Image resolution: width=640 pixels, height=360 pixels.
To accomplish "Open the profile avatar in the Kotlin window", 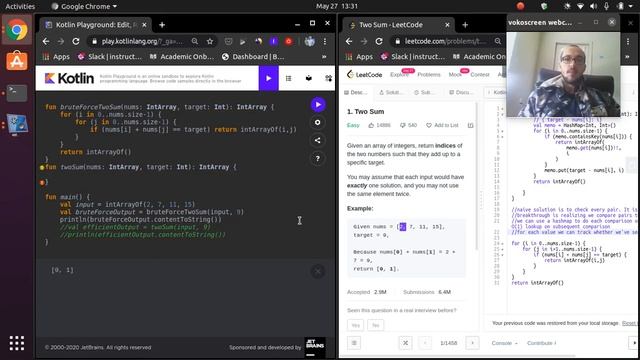I will tap(310, 41).
